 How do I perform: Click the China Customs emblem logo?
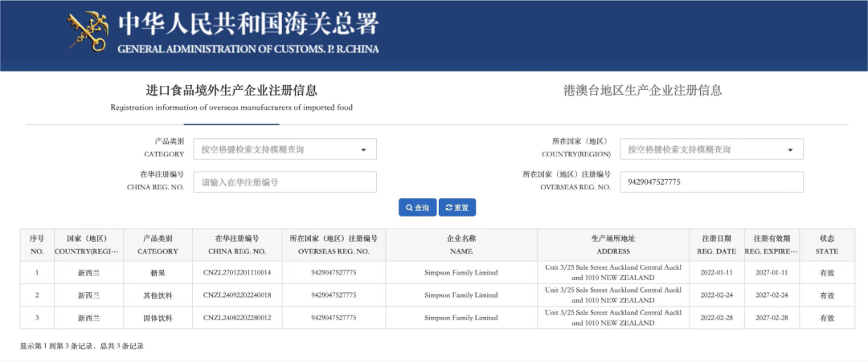(x=89, y=32)
